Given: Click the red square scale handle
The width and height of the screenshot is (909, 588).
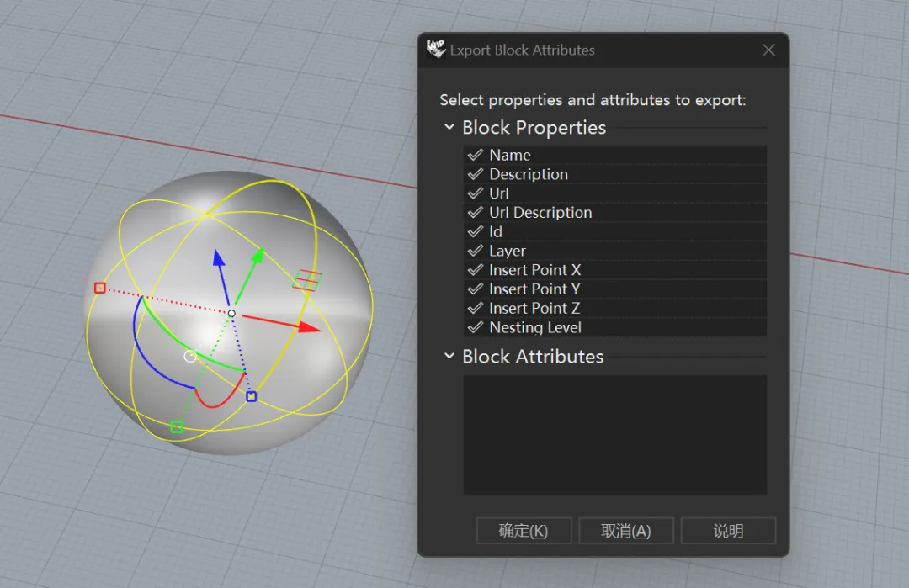Looking at the screenshot, I should 100,289.
